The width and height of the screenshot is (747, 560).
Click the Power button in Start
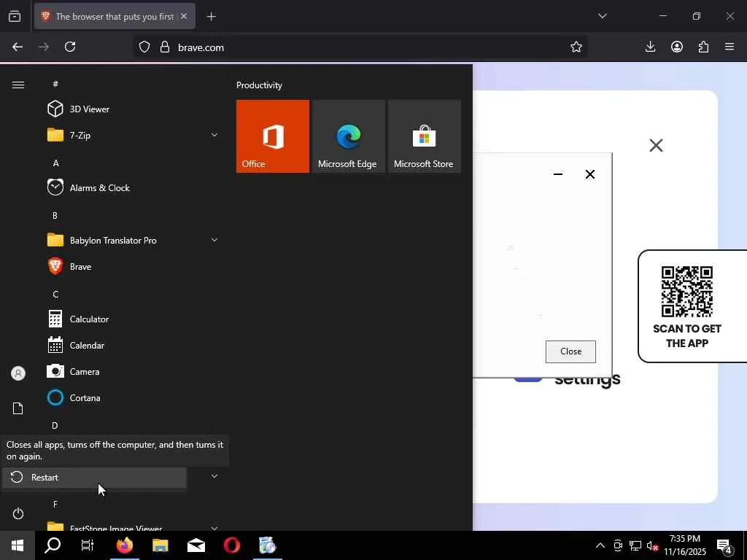coord(18,513)
